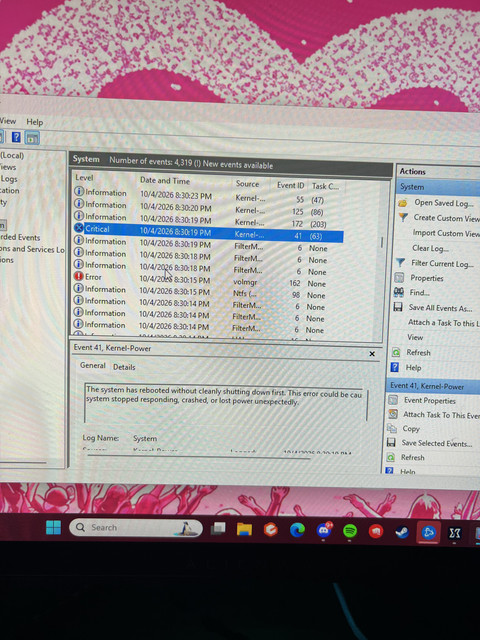Switch to the General tab
This screenshot has height=640, width=480.
(x=93, y=365)
